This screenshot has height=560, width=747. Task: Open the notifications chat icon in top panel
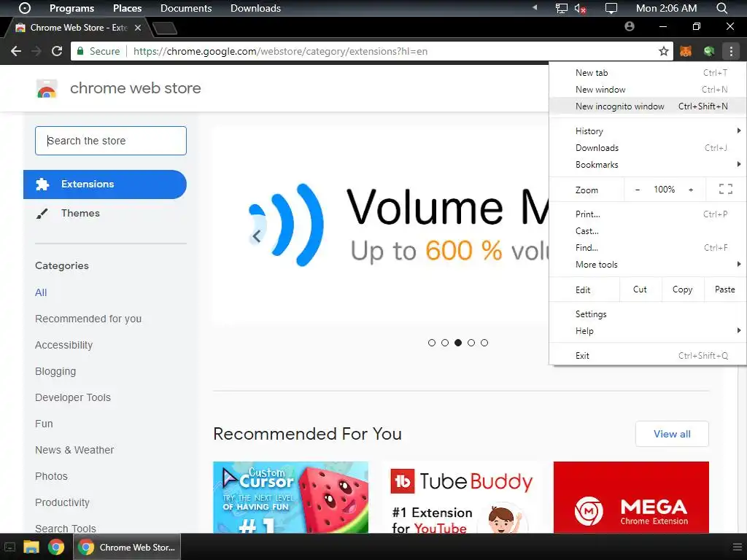[x=611, y=8]
